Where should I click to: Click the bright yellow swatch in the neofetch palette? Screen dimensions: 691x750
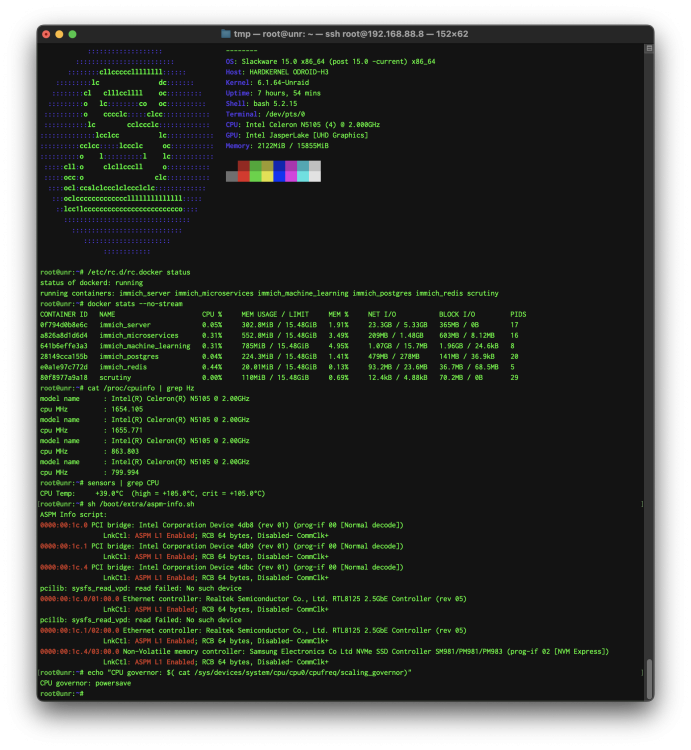[x=267, y=176]
